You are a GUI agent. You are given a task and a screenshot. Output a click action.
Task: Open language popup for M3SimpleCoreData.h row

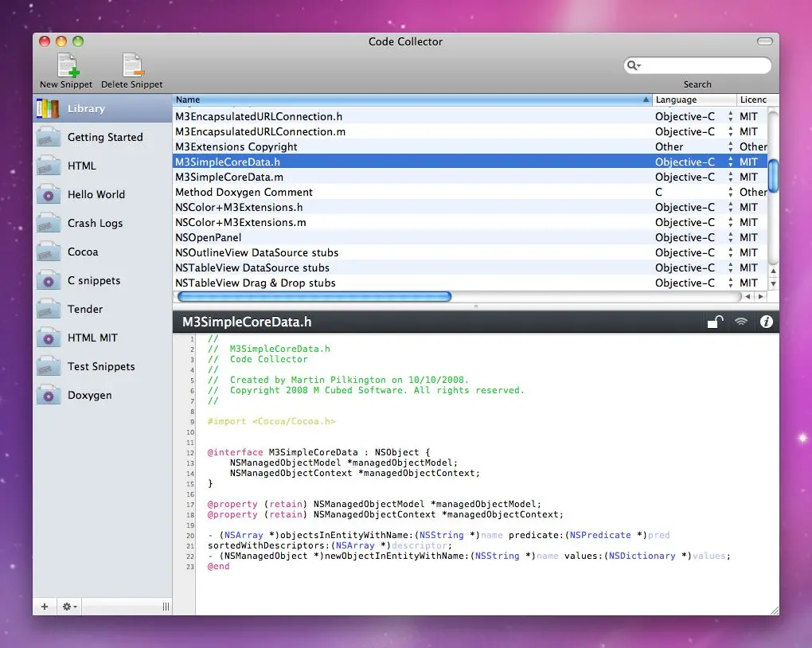pos(730,162)
